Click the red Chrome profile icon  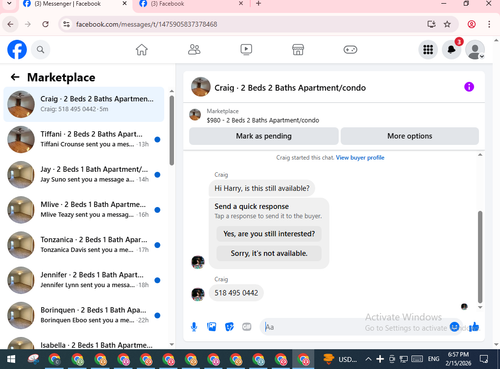coord(471,24)
